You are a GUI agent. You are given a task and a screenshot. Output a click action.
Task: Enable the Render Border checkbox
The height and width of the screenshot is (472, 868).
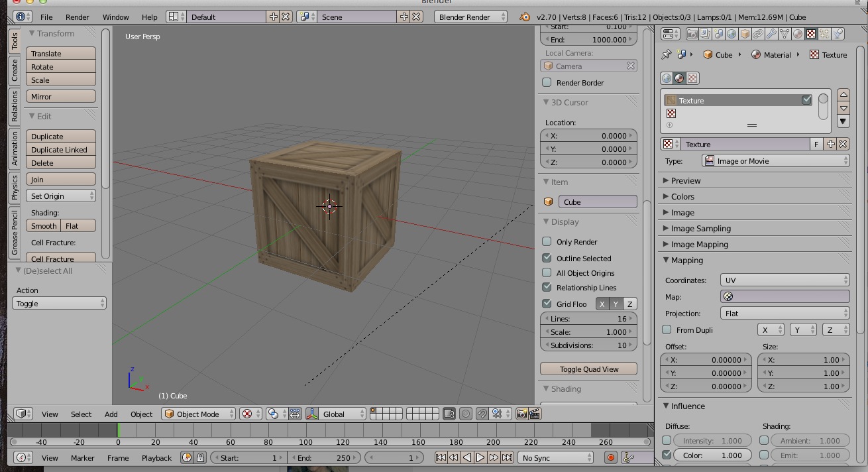tap(547, 82)
